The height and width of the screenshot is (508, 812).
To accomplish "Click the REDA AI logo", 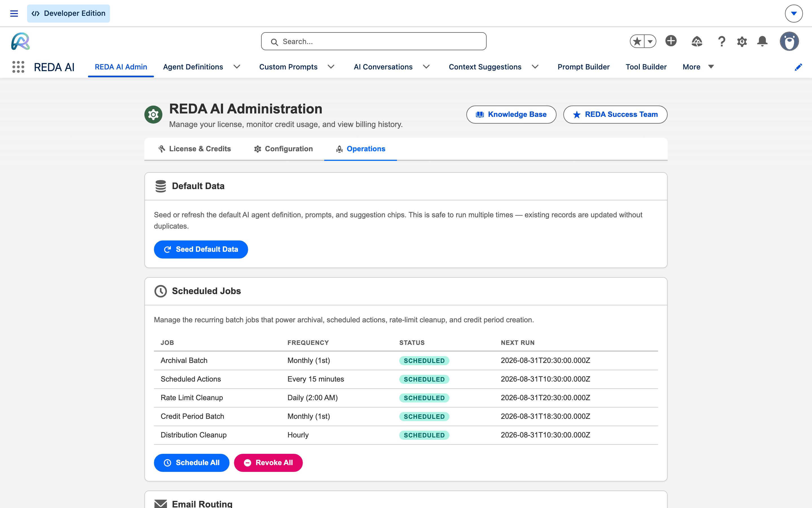I will pyautogui.click(x=21, y=41).
